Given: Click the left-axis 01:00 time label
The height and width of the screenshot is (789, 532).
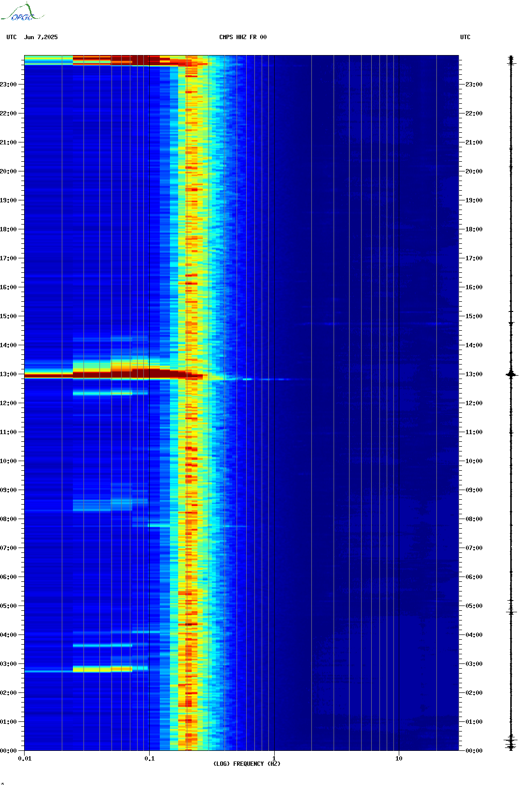Looking at the screenshot, I should click(x=8, y=722).
